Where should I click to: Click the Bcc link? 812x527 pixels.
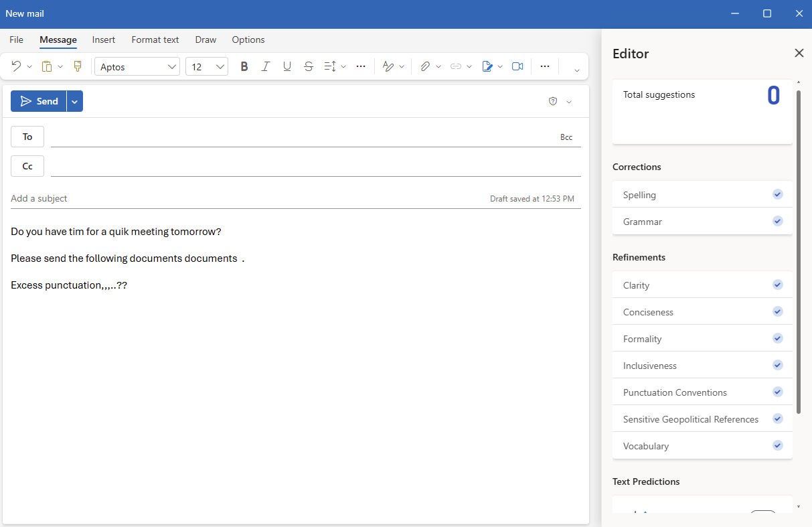coord(566,137)
